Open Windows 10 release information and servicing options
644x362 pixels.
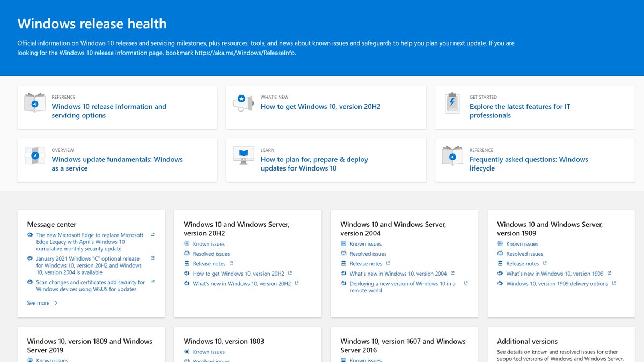pos(109,111)
